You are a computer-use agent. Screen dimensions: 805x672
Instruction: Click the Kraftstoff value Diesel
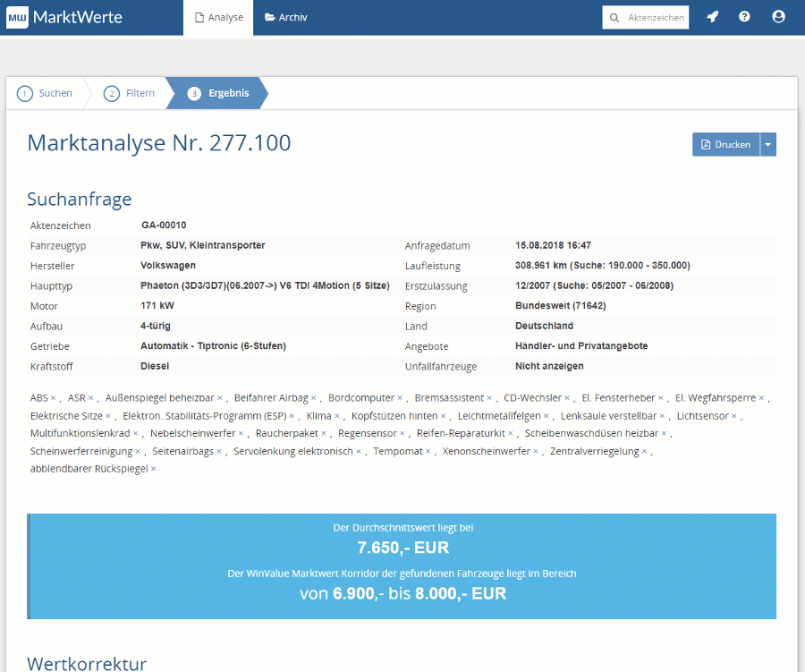click(155, 366)
